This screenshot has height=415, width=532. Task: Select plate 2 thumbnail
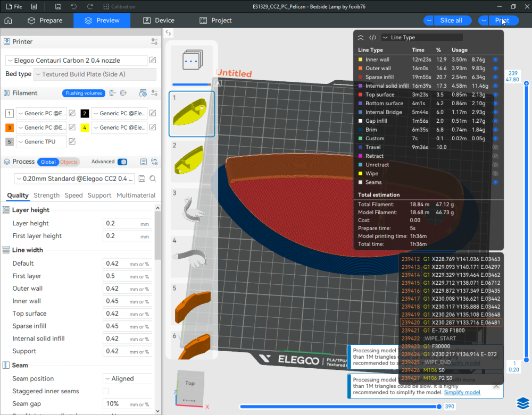coord(192,161)
